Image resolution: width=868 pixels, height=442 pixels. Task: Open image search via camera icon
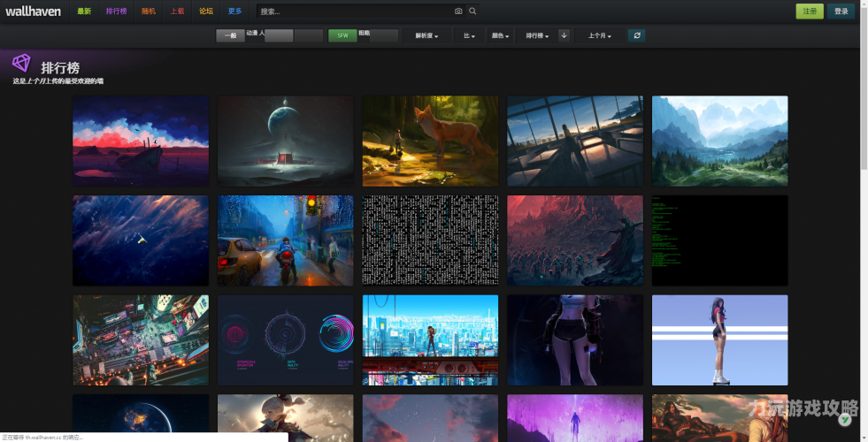click(x=458, y=11)
